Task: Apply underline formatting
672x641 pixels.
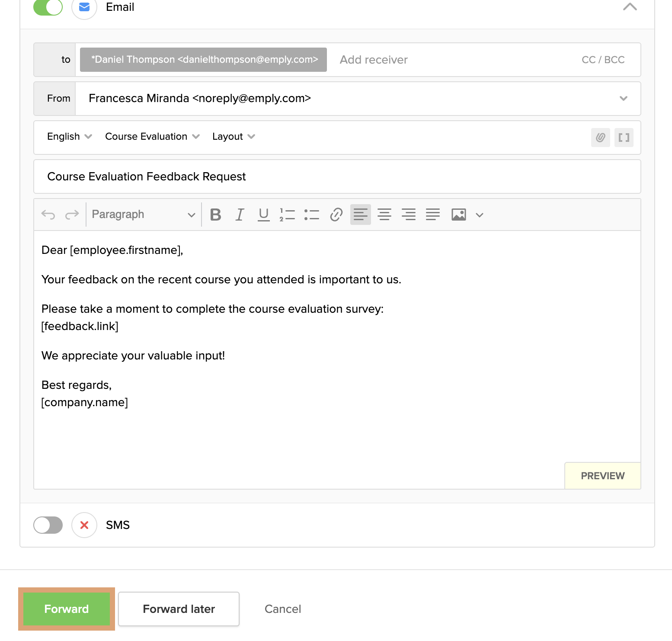Action: 263,215
